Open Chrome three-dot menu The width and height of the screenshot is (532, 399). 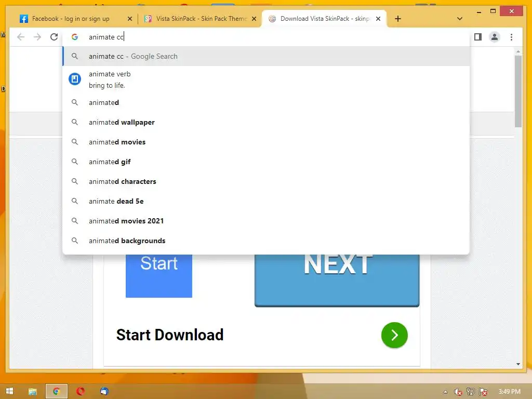pyautogui.click(x=511, y=37)
